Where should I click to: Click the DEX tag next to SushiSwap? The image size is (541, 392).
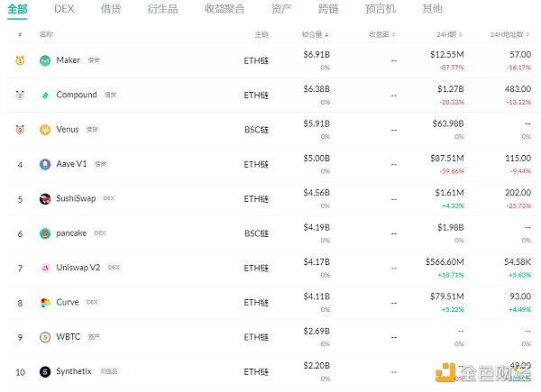coord(108,198)
